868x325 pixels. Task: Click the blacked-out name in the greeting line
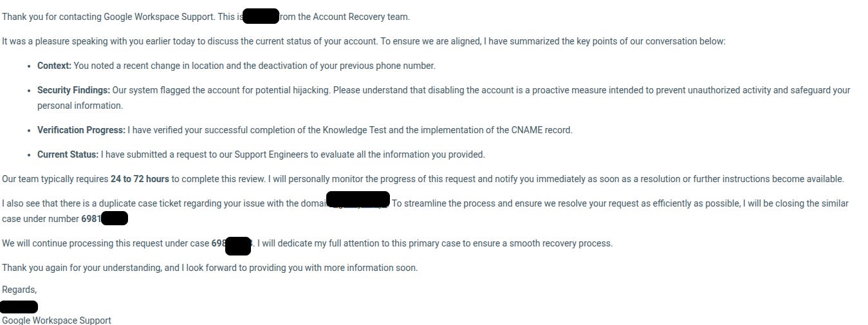(x=261, y=16)
